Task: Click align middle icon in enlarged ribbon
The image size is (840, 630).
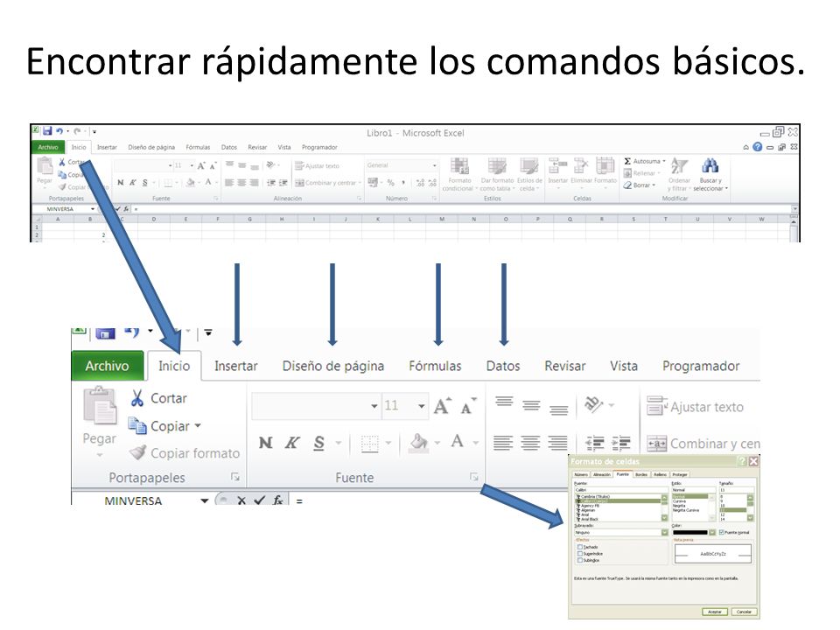Action: (531, 405)
